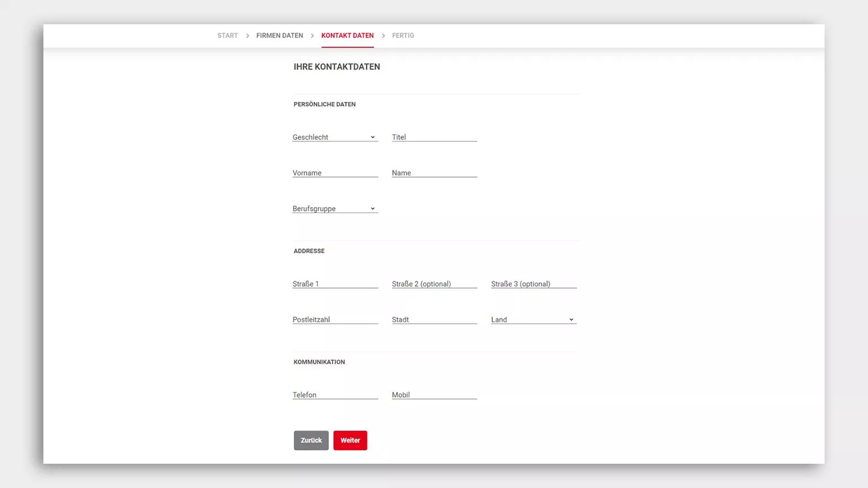Focus the Straße 1 field

click(335, 284)
